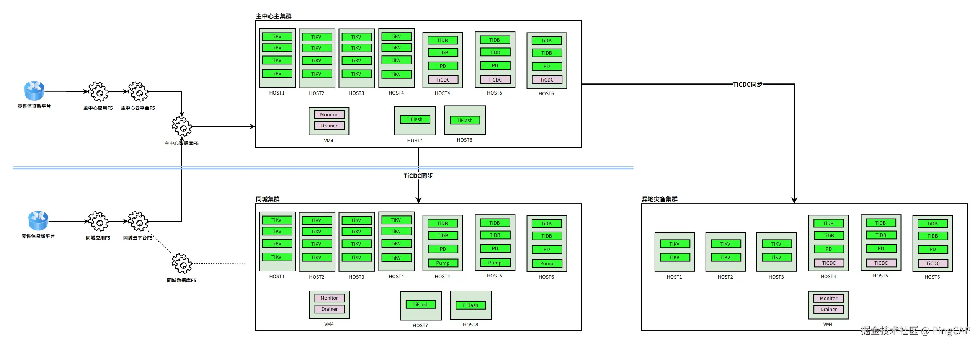Screen dimensions: 980x346
Task: Click HOST7 label in 主中心主集群
Action: point(415,140)
